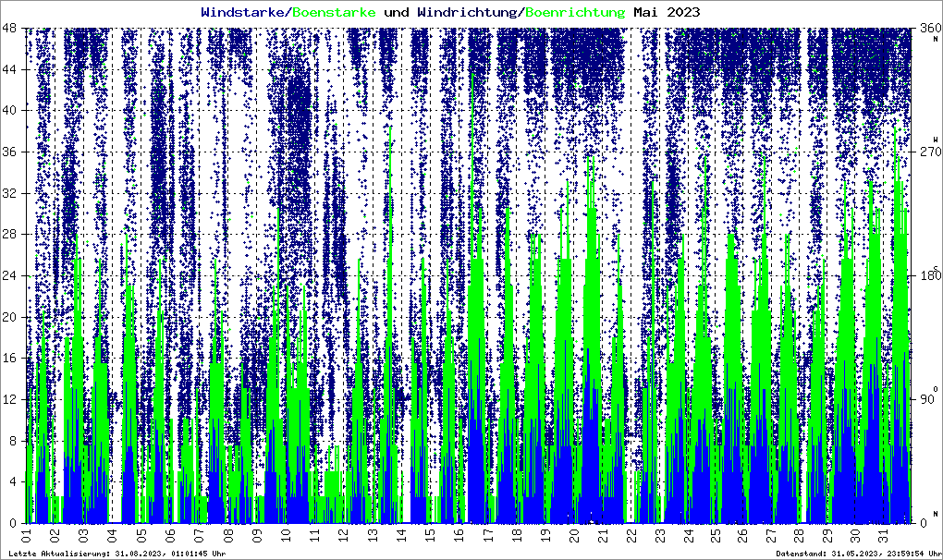This screenshot has width=943, height=560.
Task: Click 'Mai 2023' in the chart title
Action: tap(667, 13)
